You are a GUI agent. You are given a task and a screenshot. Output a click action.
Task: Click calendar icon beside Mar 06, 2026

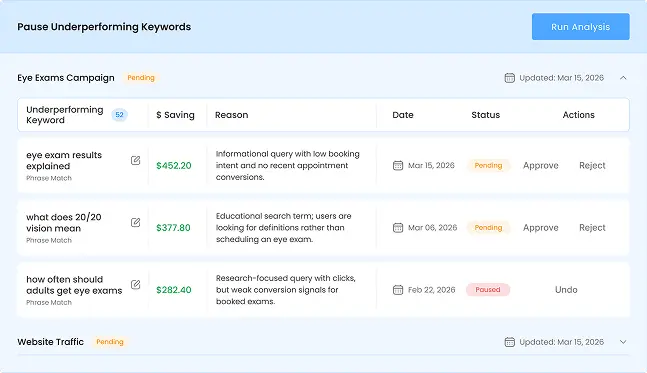pos(398,228)
